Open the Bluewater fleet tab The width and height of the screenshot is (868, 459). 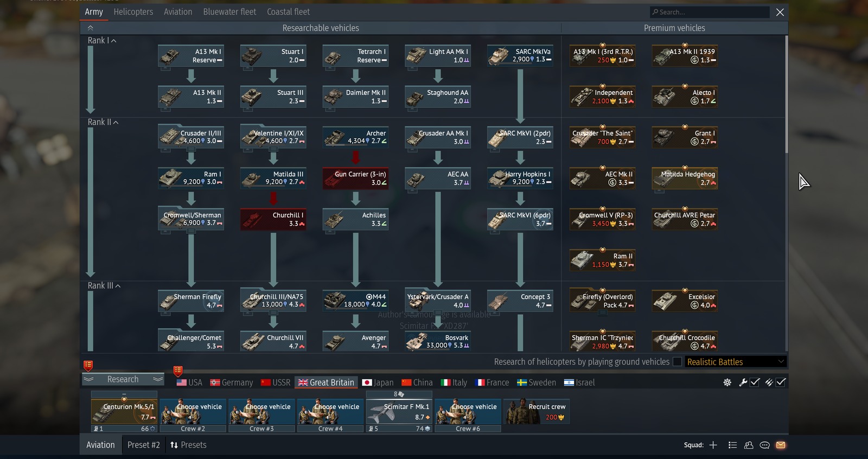229,12
